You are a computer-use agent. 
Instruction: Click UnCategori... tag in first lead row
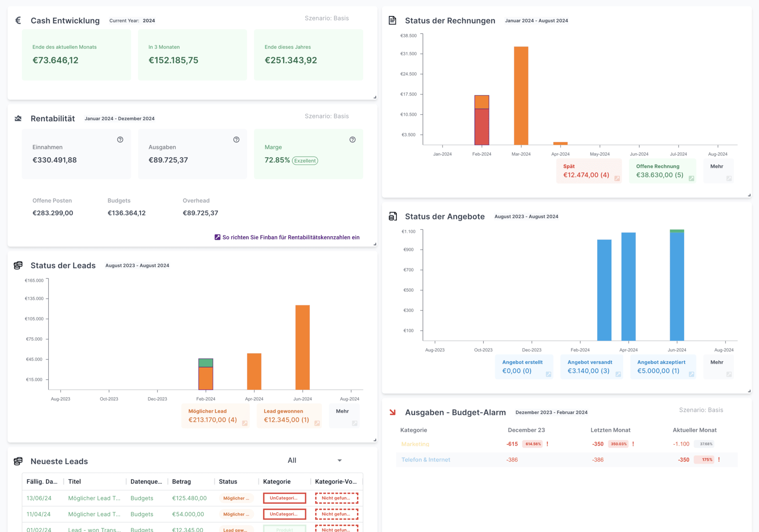[x=284, y=498]
